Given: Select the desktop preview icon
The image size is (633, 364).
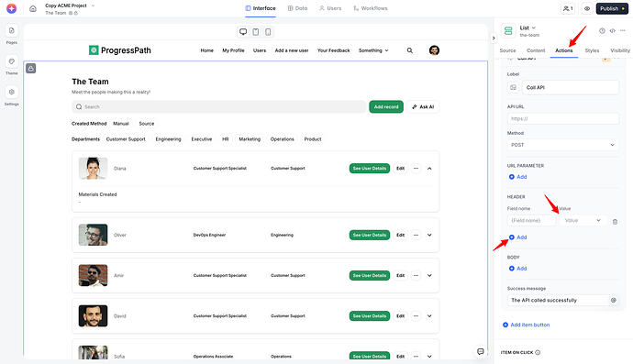Looking at the screenshot, I should click(x=243, y=32).
